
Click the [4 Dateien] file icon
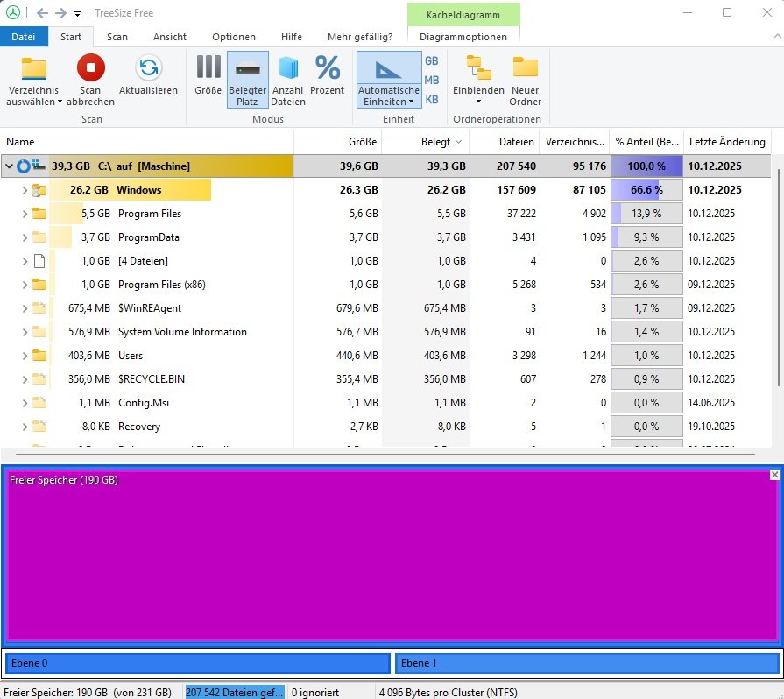(39, 261)
